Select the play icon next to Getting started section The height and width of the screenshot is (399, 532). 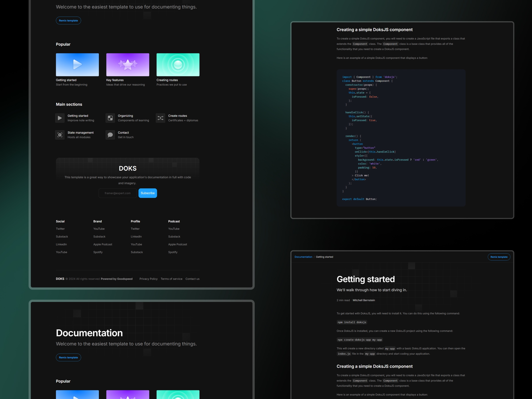pos(60,118)
